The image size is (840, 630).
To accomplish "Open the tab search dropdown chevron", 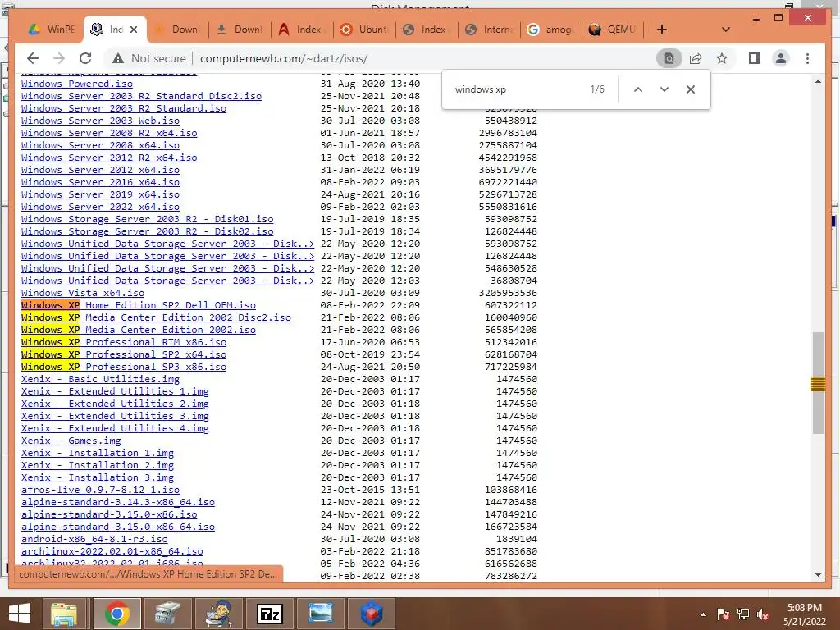I will coord(726,30).
